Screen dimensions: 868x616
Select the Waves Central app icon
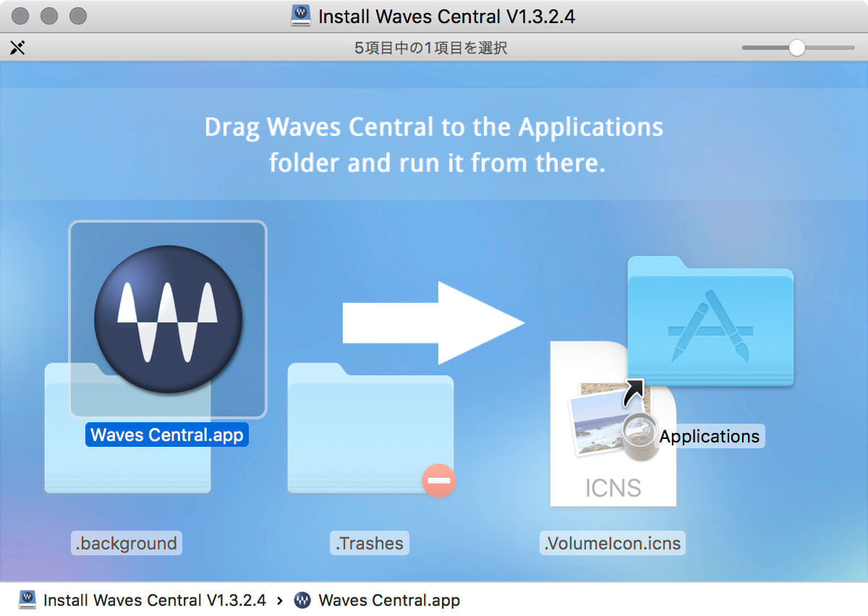[168, 319]
